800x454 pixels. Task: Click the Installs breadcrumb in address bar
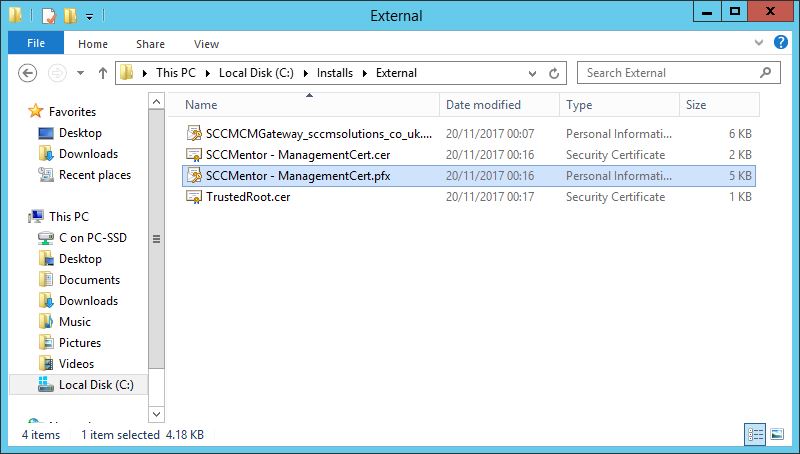(333, 73)
